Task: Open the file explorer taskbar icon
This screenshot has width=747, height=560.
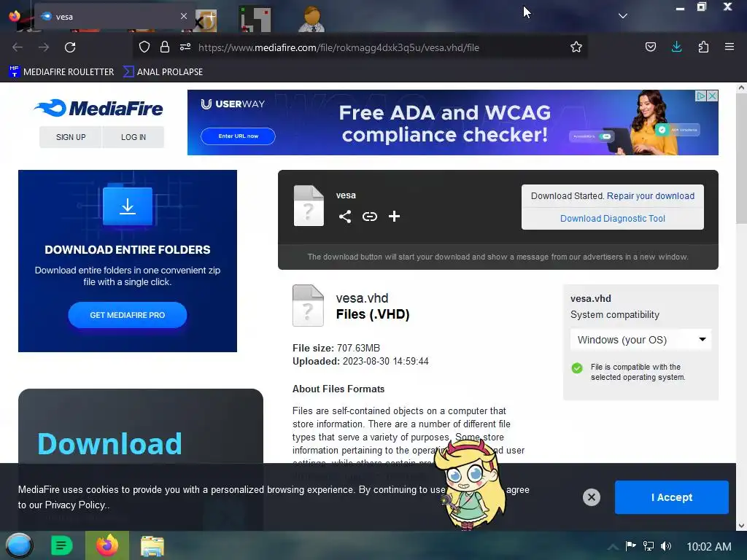Action: point(152,545)
